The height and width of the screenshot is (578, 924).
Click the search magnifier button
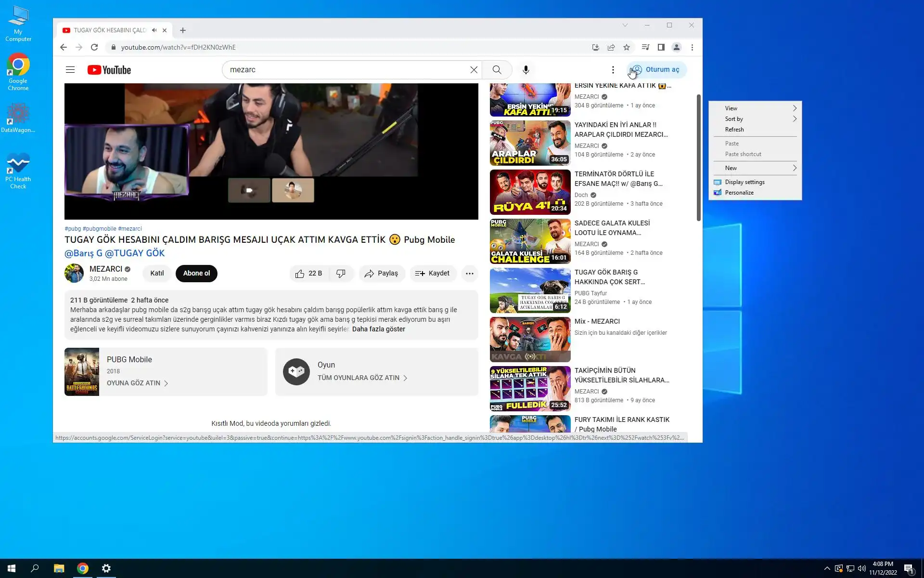497,70
